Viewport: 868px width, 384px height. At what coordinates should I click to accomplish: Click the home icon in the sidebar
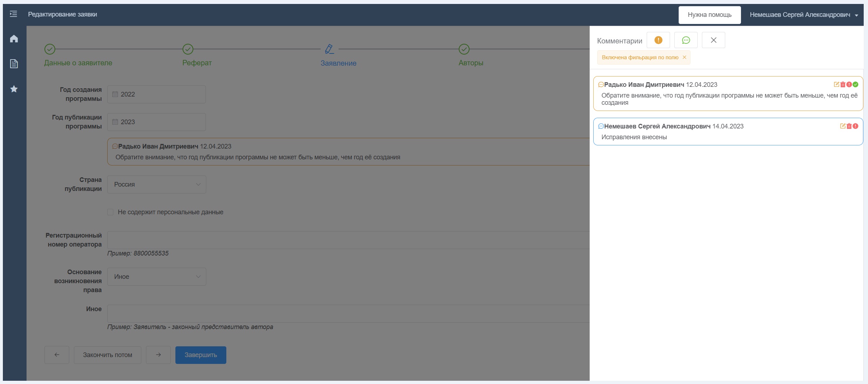(14, 39)
